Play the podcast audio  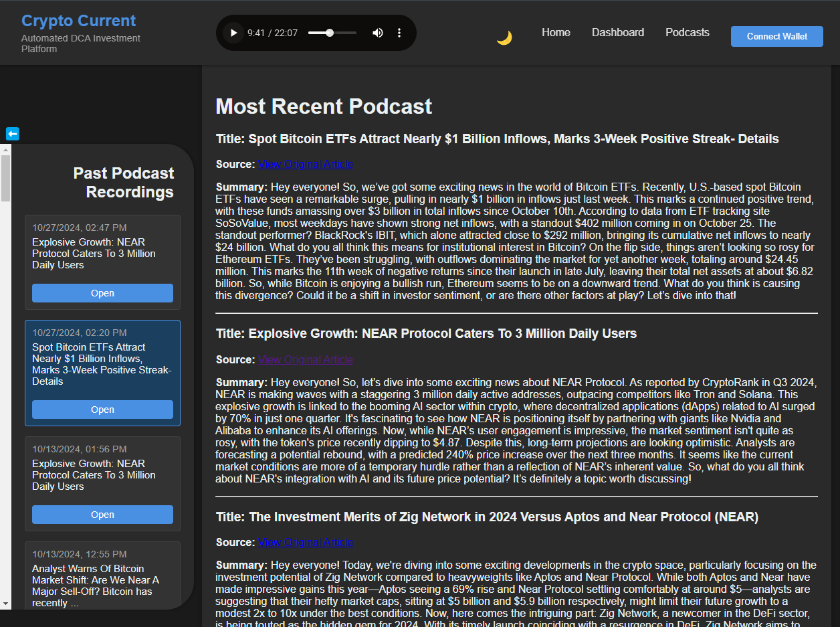pos(233,33)
